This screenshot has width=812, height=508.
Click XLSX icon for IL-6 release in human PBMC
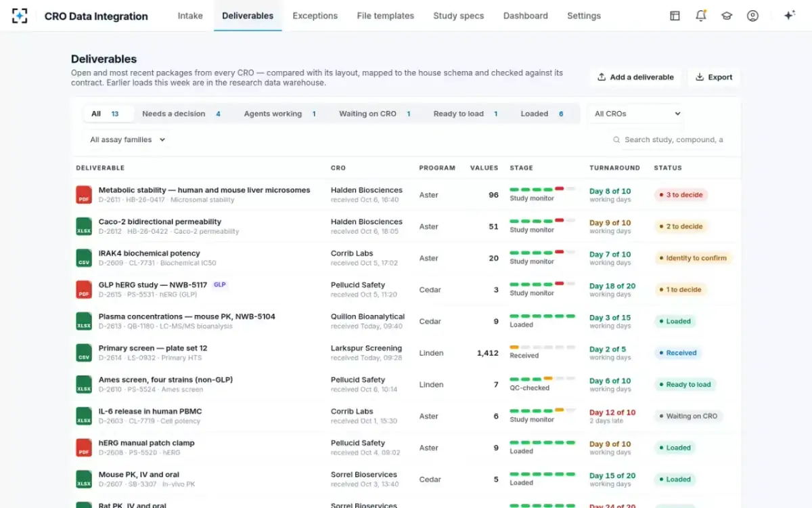click(84, 416)
